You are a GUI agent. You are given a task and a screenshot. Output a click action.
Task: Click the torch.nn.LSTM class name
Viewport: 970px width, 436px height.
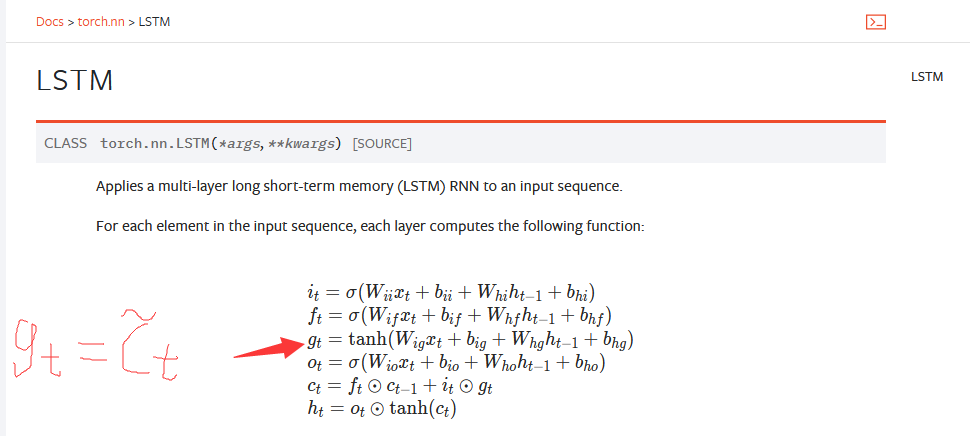coord(156,143)
